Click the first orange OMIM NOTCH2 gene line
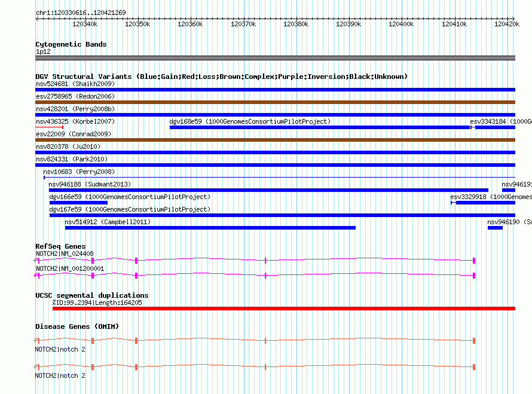The width and height of the screenshot is (532, 394). click(255, 340)
